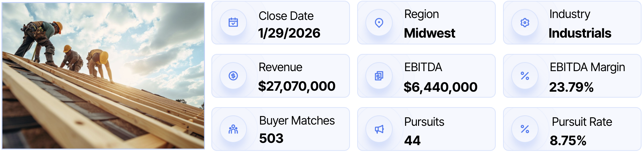The width and height of the screenshot is (644, 153).
Task: Click the 8.75% pursuit rate value
Action: (x=568, y=141)
